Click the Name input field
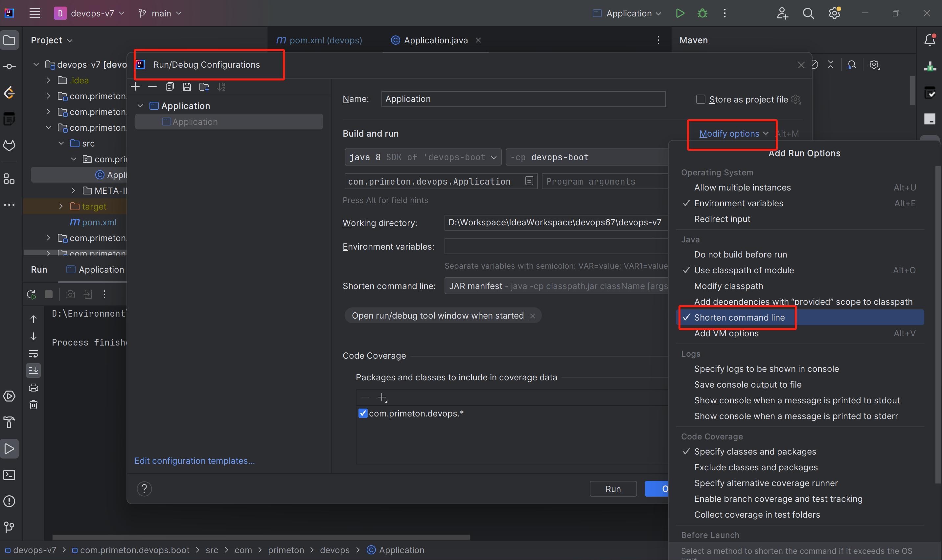Viewport: 942px width, 560px height. [523, 99]
